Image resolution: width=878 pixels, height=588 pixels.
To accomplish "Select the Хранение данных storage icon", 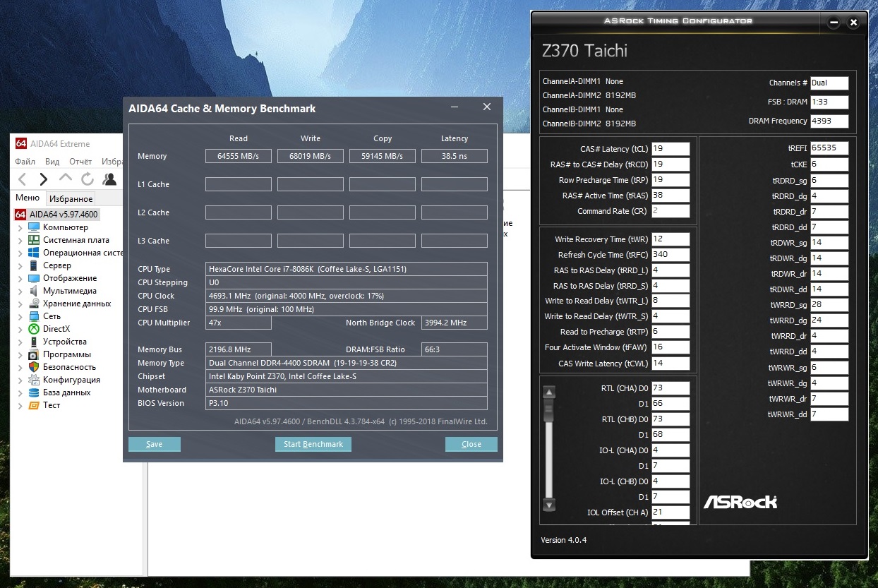I will [x=33, y=304].
